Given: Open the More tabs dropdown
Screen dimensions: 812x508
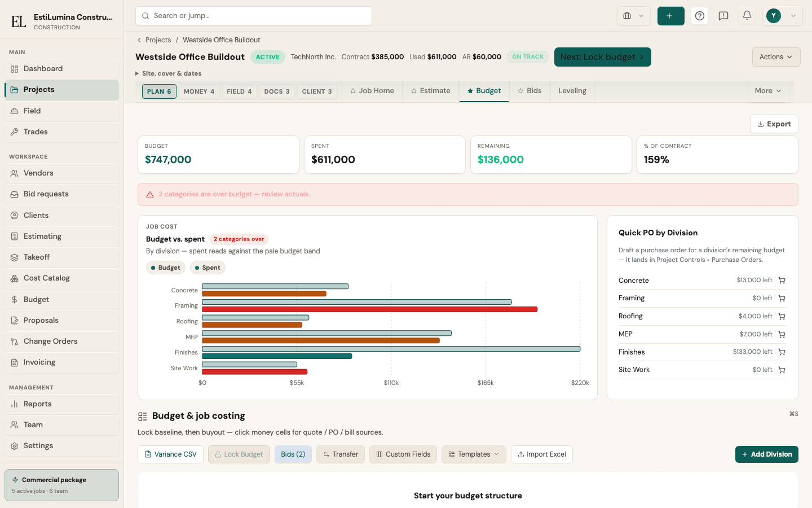Looking at the screenshot, I should [x=768, y=91].
